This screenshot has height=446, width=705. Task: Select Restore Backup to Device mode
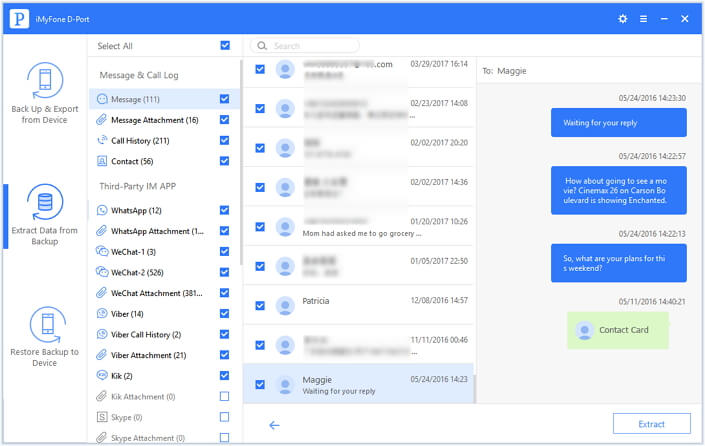point(45,337)
